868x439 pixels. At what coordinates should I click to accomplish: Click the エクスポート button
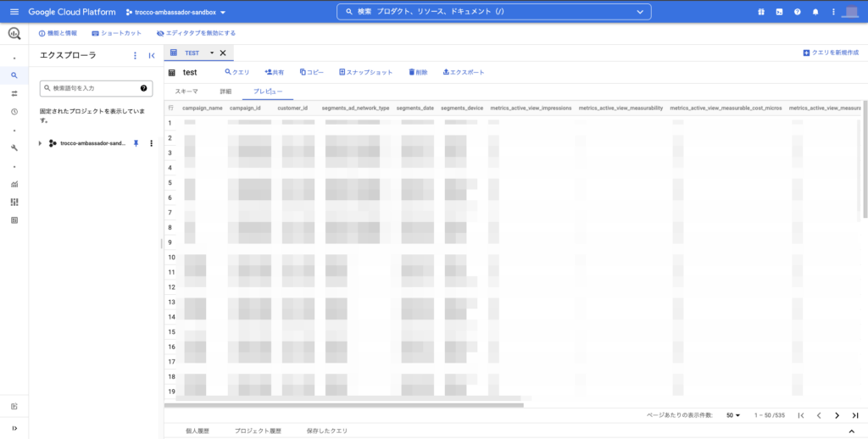464,72
